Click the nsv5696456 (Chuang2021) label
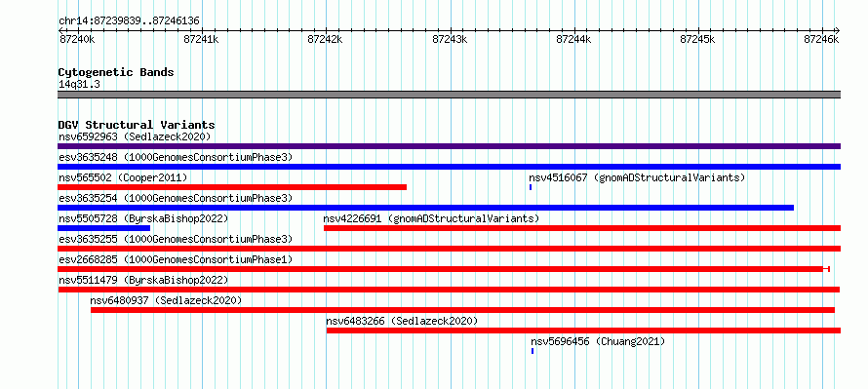Screen dimensions: 868x389 (x=598, y=341)
